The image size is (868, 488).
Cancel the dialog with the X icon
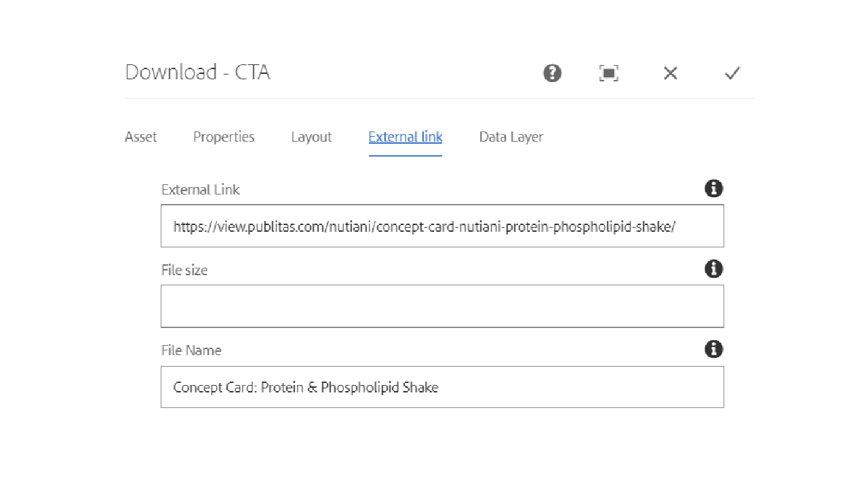[670, 73]
